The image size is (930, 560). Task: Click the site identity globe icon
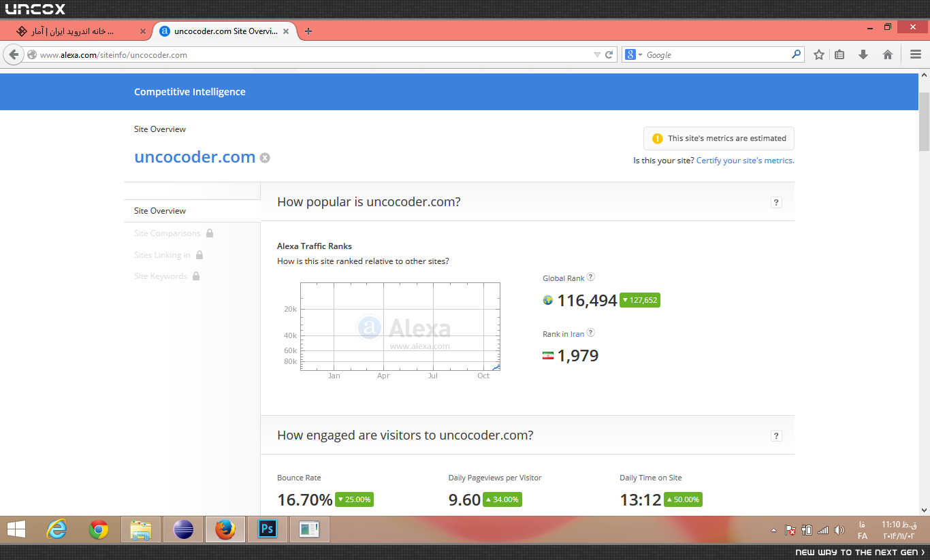[32, 55]
